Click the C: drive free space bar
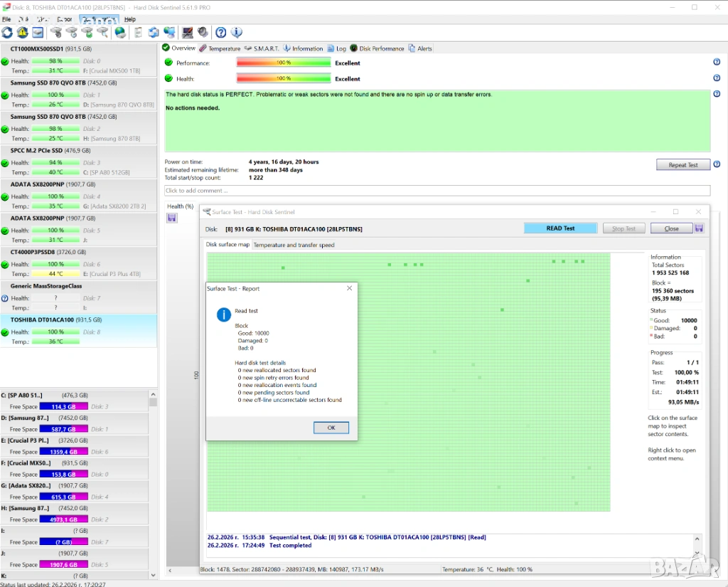The image size is (728, 587). (x=63, y=406)
